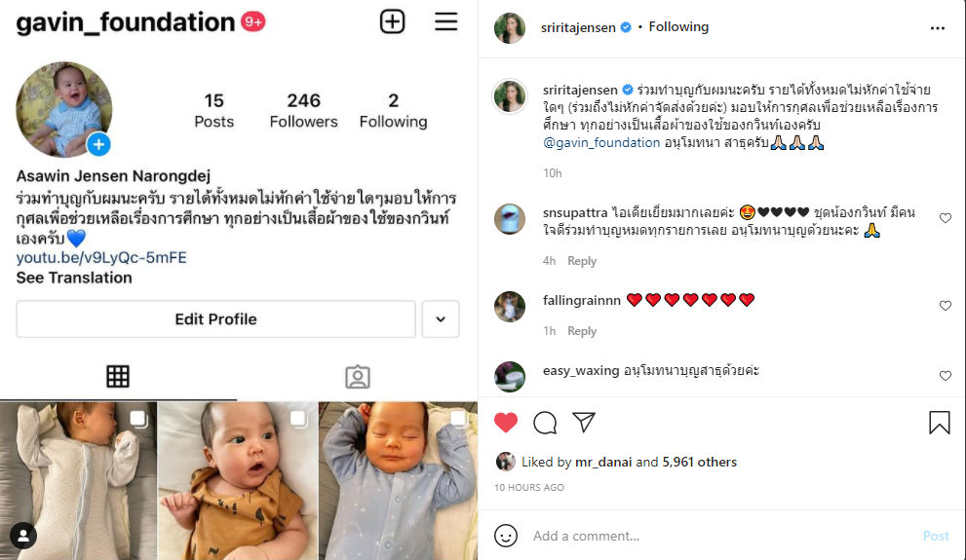Viewport: 966px width, 560px height.
Task: Open the youtu.be/v9LyQc-5mFE link
Action: point(101,257)
